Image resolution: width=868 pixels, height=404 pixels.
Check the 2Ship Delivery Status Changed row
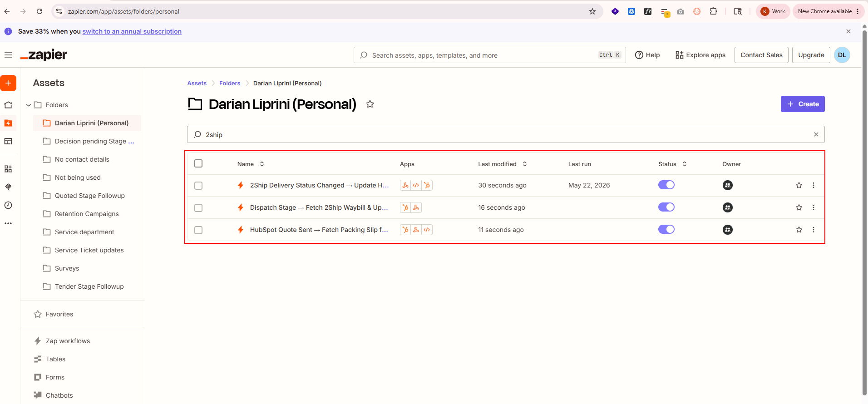tap(198, 186)
